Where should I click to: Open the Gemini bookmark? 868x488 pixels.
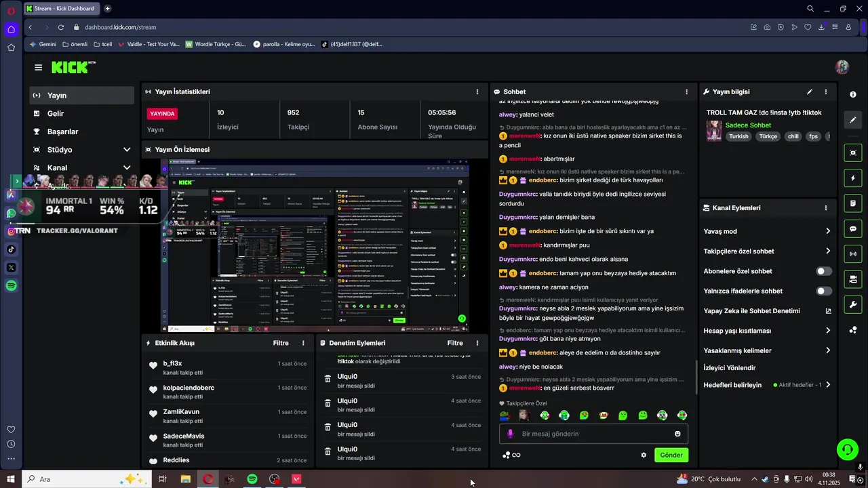click(x=43, y=44)
